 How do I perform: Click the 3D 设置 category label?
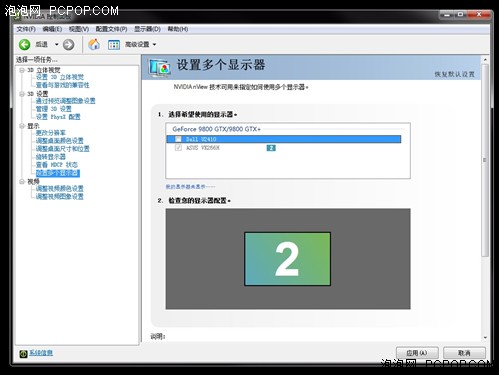(38, 94)
